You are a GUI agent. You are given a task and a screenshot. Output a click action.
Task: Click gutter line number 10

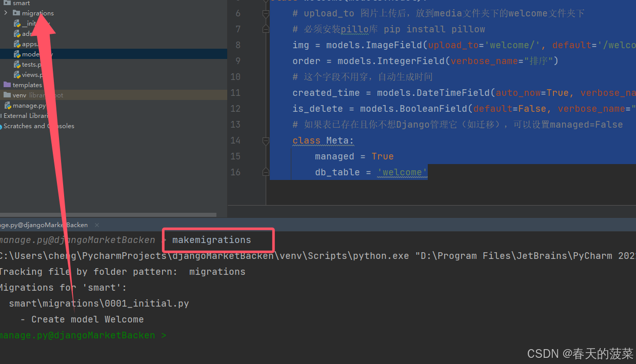(235, 77)
